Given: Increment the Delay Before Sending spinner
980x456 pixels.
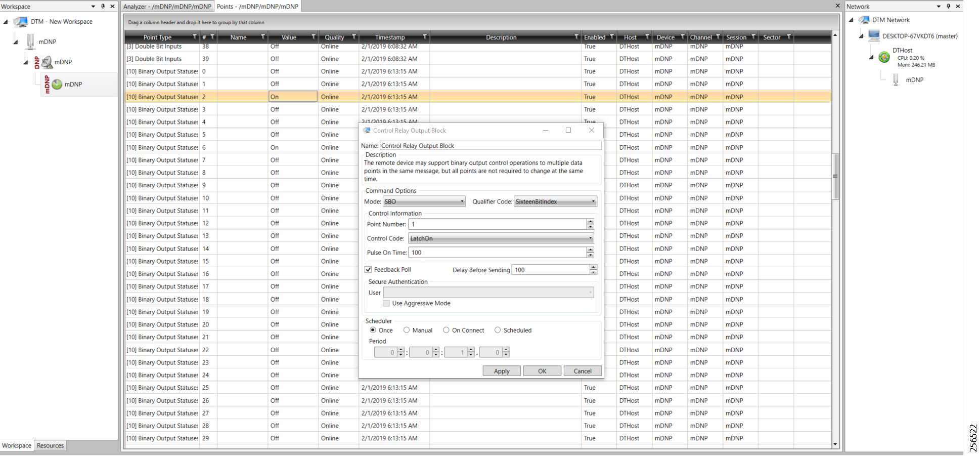Looking at the screenshot, I should pyautogui.click(x=594, y=267).
